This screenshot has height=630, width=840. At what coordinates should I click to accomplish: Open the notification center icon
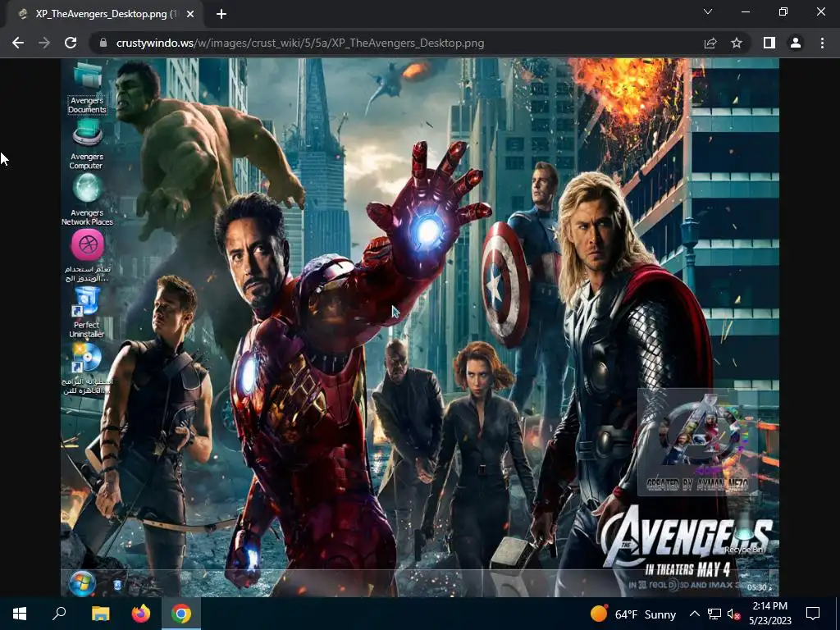(x=813, y=614)
